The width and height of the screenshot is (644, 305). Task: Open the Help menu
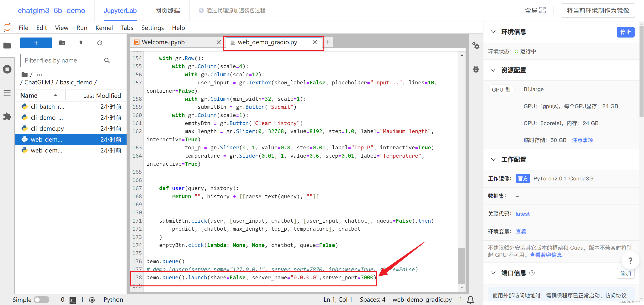point(178,28)
